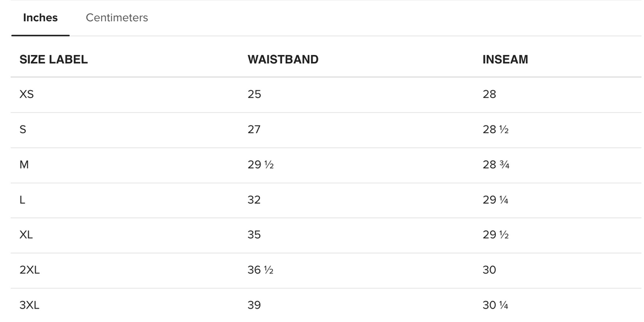Select the XS size label cell
This screenshot has width=644, height=322.
(26, 94)
